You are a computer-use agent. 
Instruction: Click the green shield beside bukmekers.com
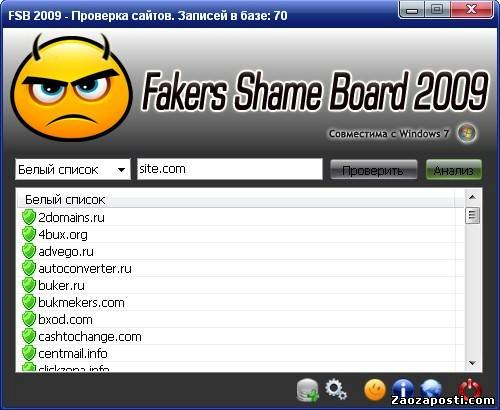click(x=29, y=302)
